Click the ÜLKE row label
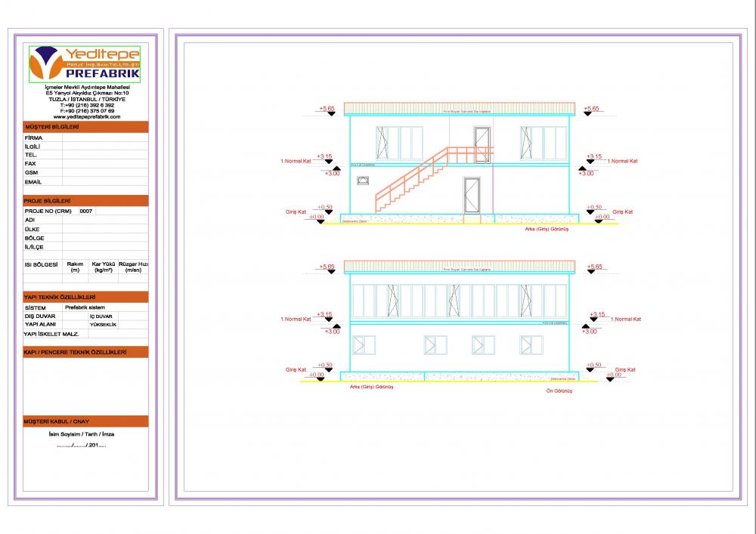The height and width of the screenshot is (534, 756). coord(32,229)
